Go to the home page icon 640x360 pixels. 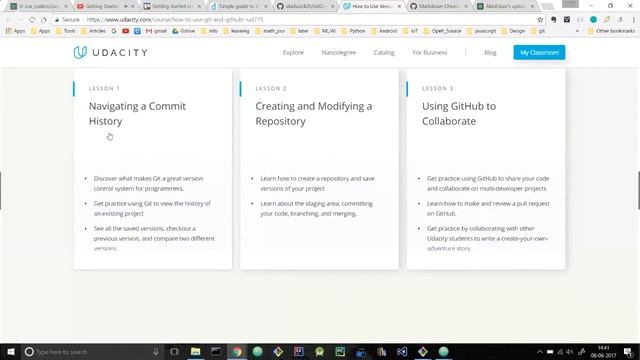click(x=44, y=20)
